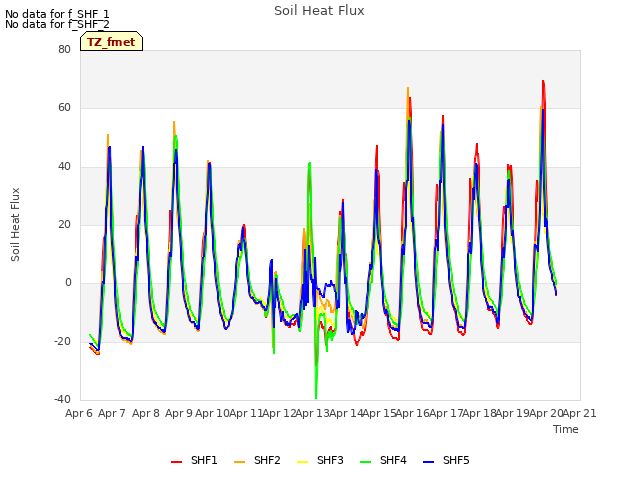Click the 'No data for f_SHF_2' message

click(x=57, y=24)
